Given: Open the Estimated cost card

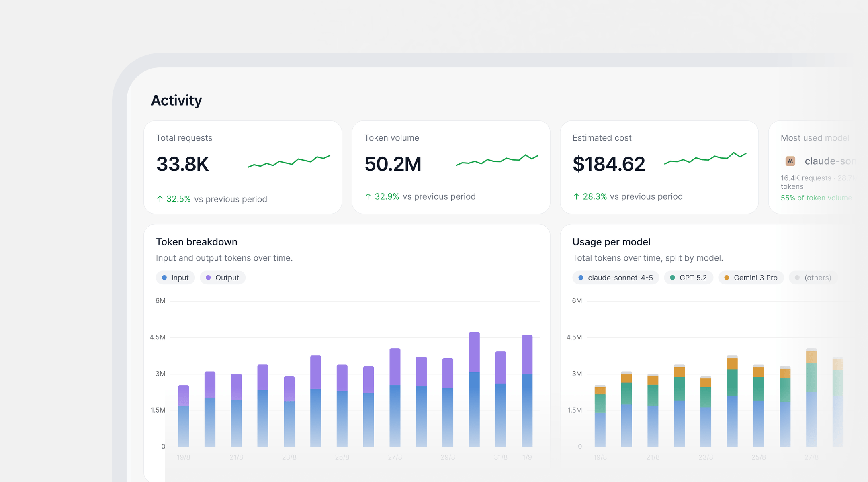Looking at the screenshot, I should [x=659, y=167].
